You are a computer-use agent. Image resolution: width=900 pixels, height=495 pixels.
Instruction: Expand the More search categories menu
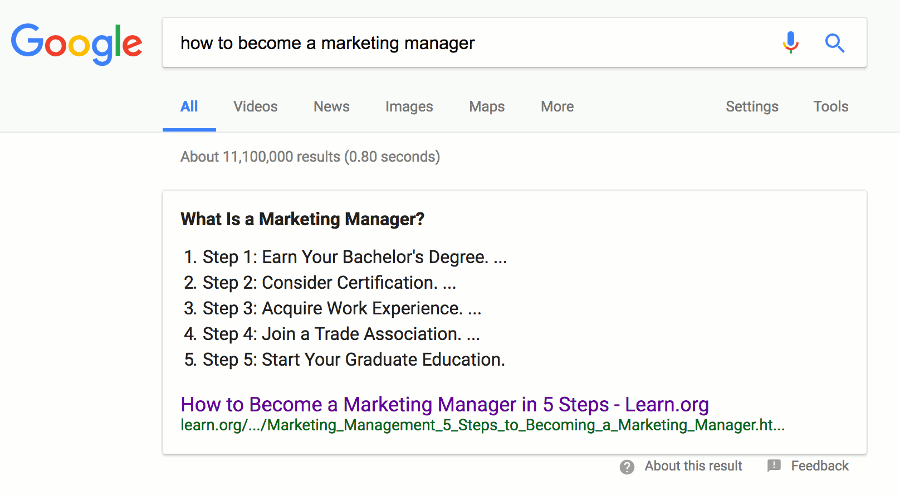(557, 107)
